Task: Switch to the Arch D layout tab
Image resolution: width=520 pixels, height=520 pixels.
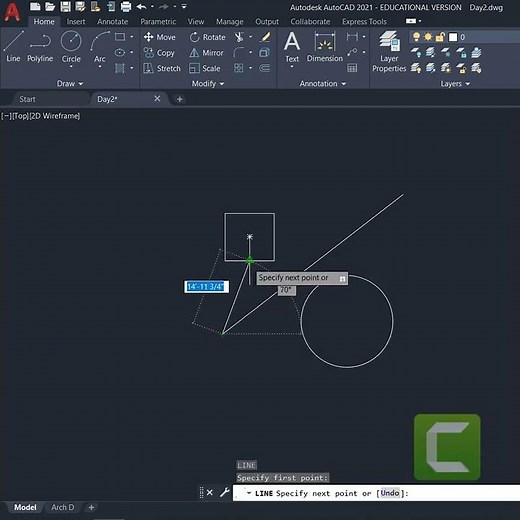Action: click(63, 507)
